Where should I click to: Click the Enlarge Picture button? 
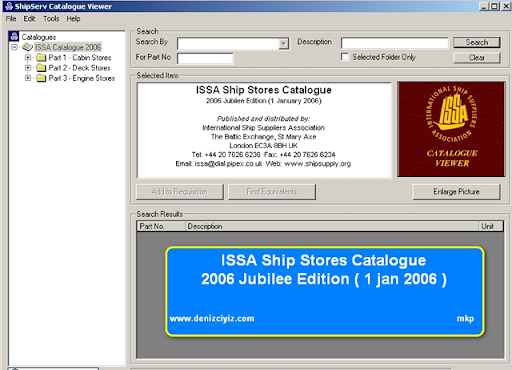[x=456, y=192]
